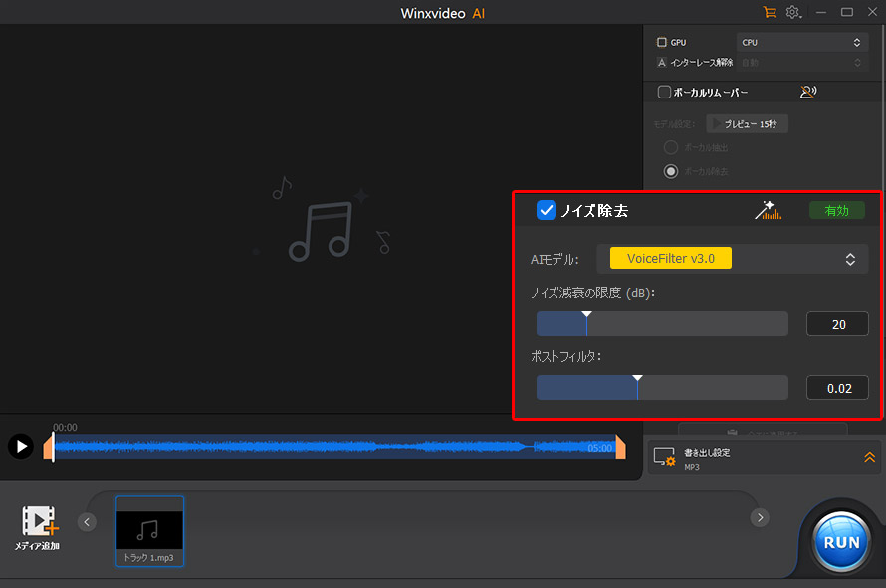Click the noise attenuation value field 20
This screenshot has height=588, width=886.
(837, 324)
